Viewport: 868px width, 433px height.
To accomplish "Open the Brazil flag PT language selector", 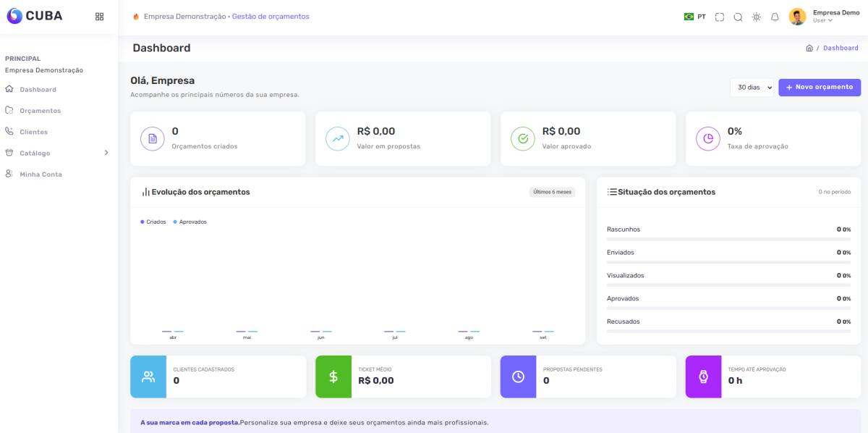I will tap(694, 17).
